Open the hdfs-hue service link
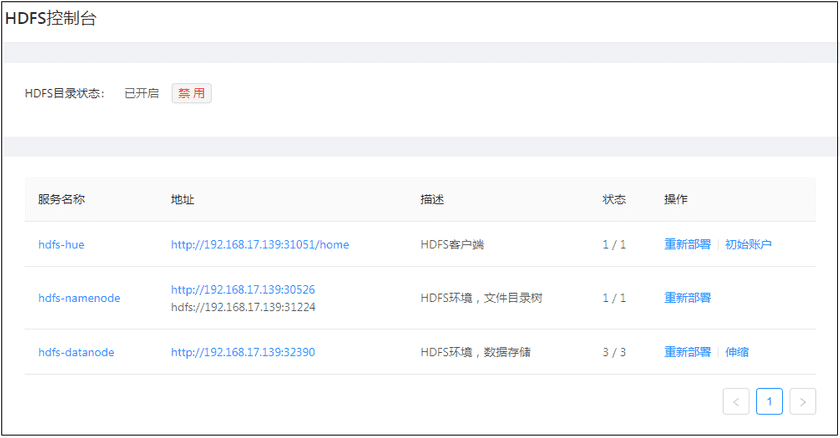Screen dimensions: 840x438 pos(61,244)
